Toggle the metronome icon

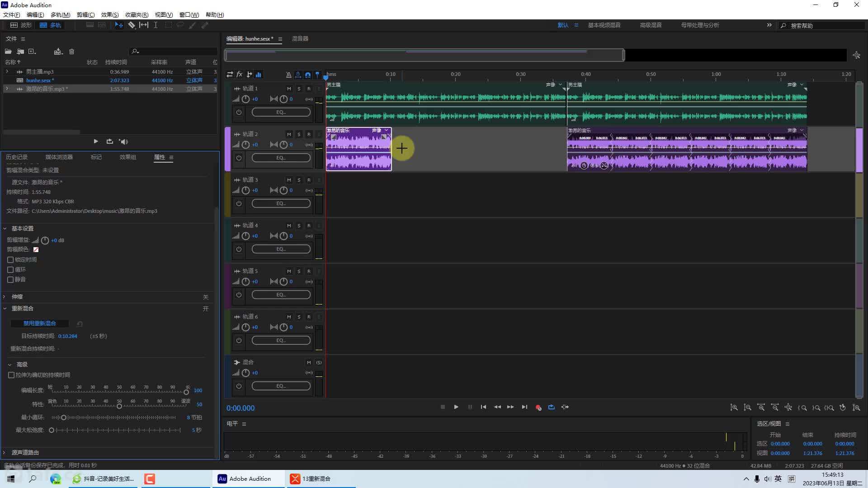288,75
